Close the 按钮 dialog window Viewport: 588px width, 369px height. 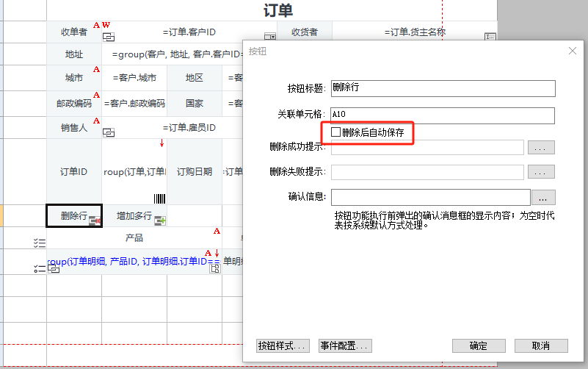573,51
